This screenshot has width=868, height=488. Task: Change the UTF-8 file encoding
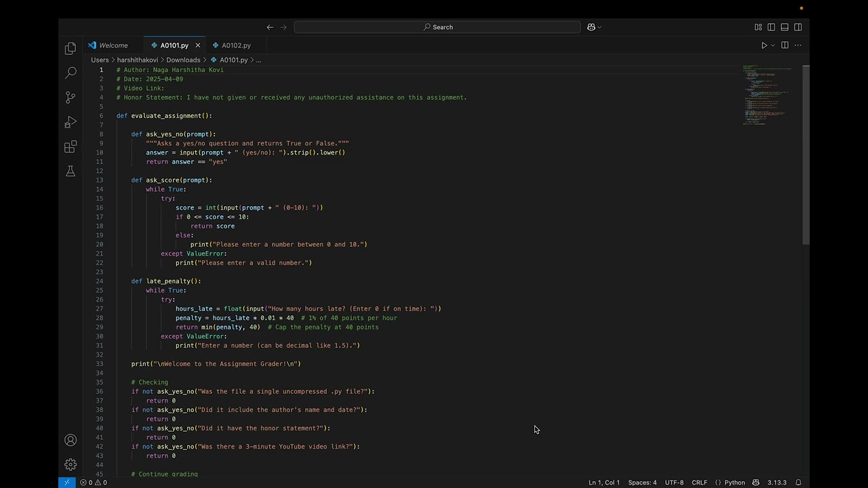[x=674, y=483]
